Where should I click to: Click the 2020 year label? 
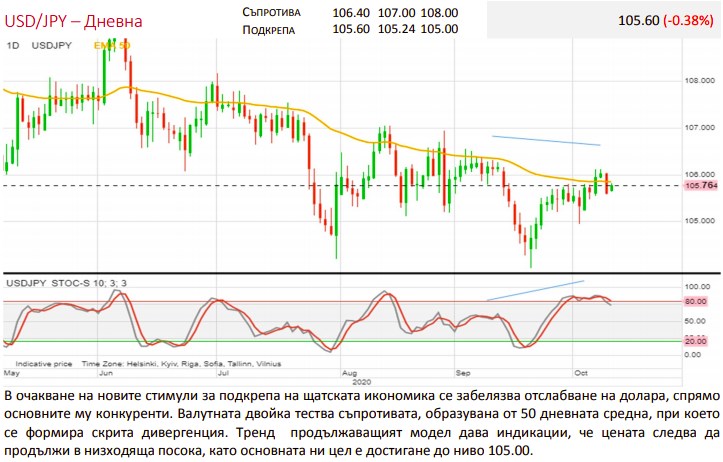pyautogui.click(x=362, y=382)
